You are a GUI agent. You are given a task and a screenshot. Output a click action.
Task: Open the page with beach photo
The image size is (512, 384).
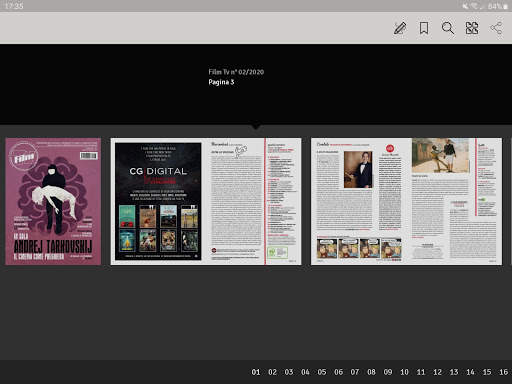tap(454, 201)
